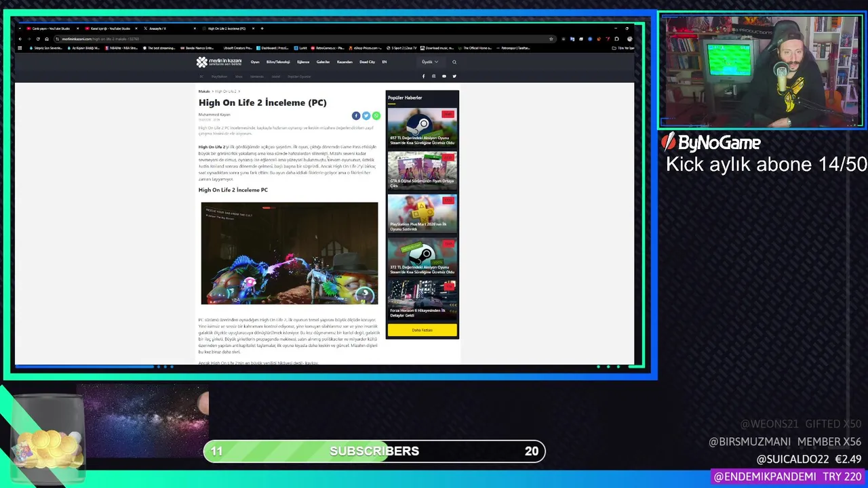The height and width of the screenshot is (488, 868).
Task: Click the Makale breadcrumb link
Action: pyautogui.click(x=203, y=91)
